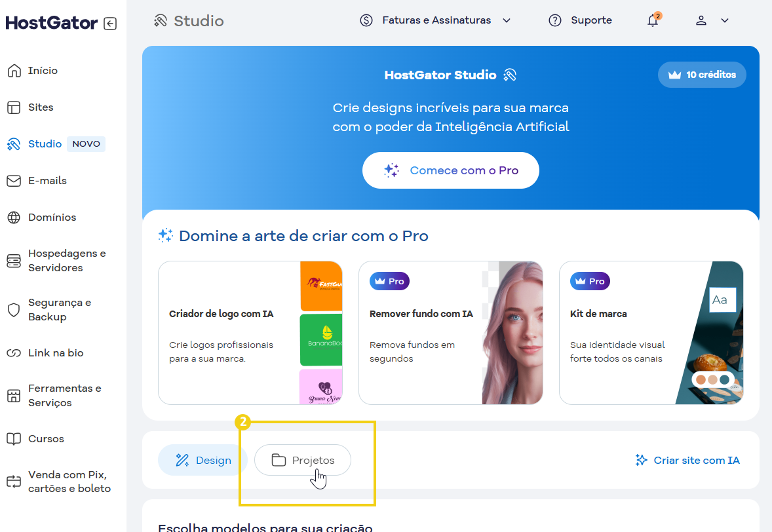Click the sparkle icon on Comece com o Pro
The width and height of the screenshot is (772, 532).
tap(391, 170)
